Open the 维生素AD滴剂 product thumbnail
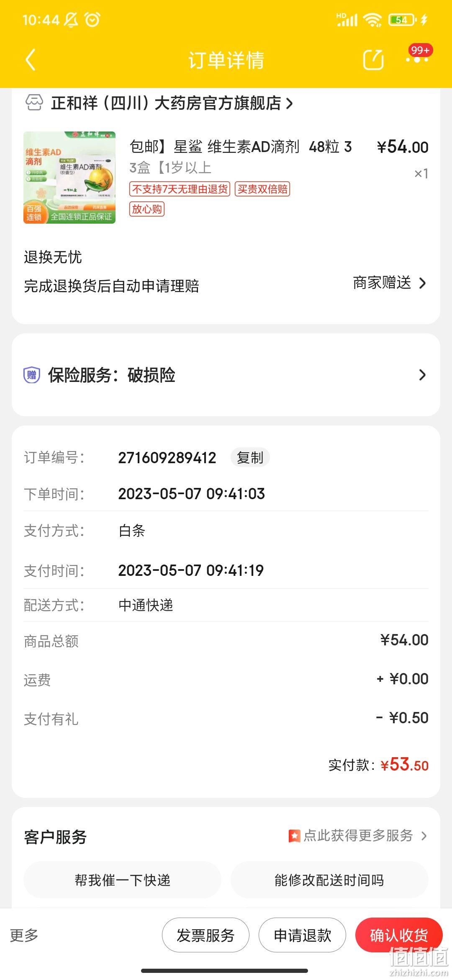 (x=69, y=178)
